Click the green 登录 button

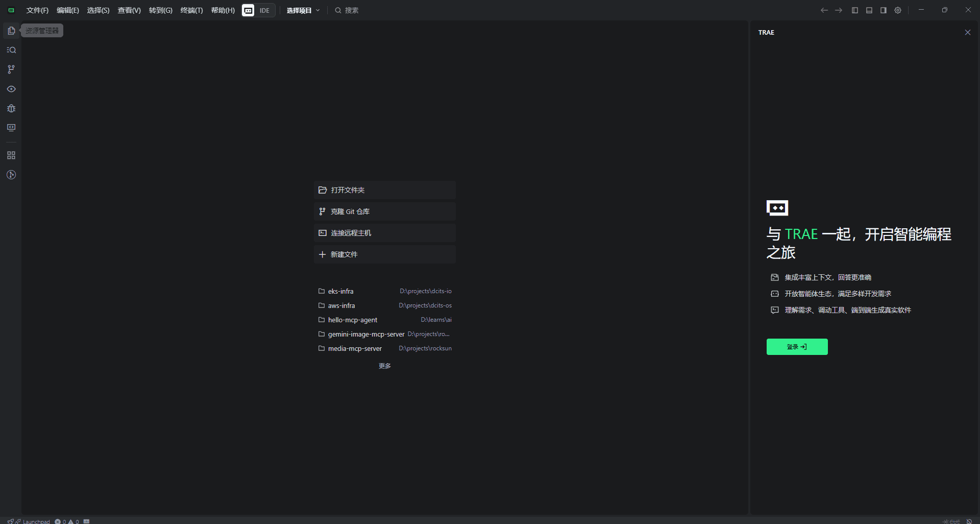click(x=797, y=347)
